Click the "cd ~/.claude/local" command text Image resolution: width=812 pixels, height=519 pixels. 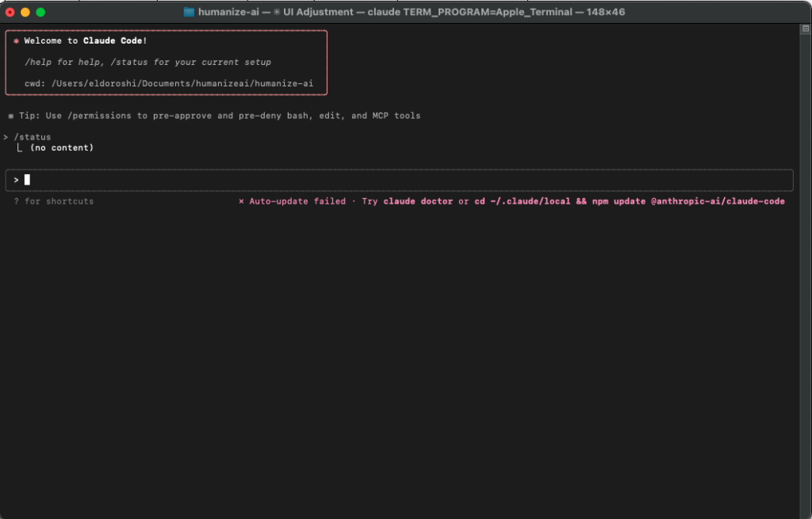523,201
